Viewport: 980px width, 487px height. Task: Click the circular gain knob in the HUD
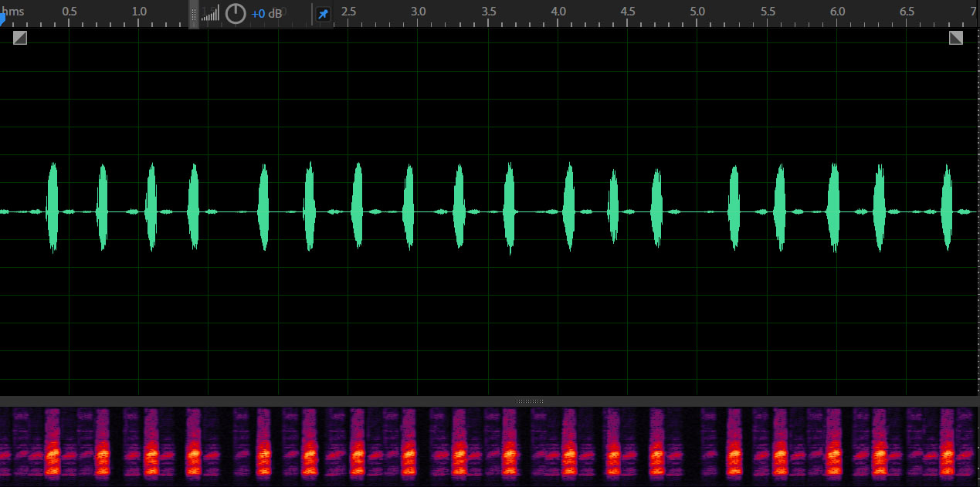click(236, 14)
